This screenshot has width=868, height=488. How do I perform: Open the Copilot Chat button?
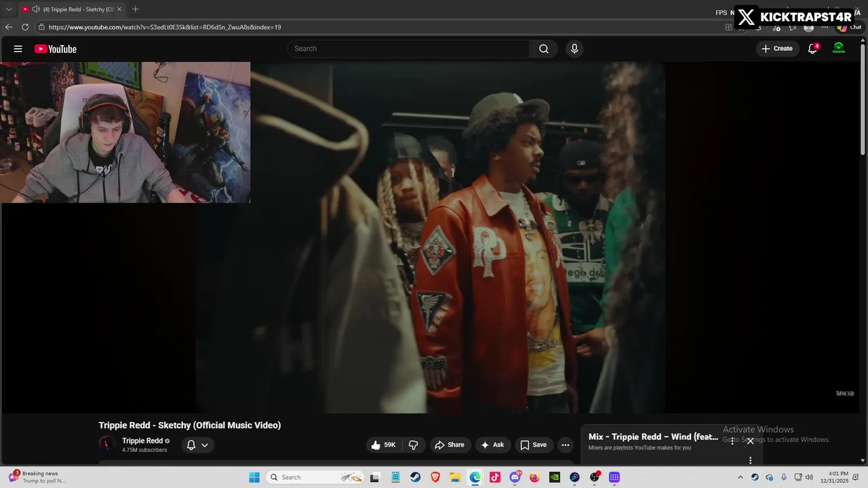849,27
